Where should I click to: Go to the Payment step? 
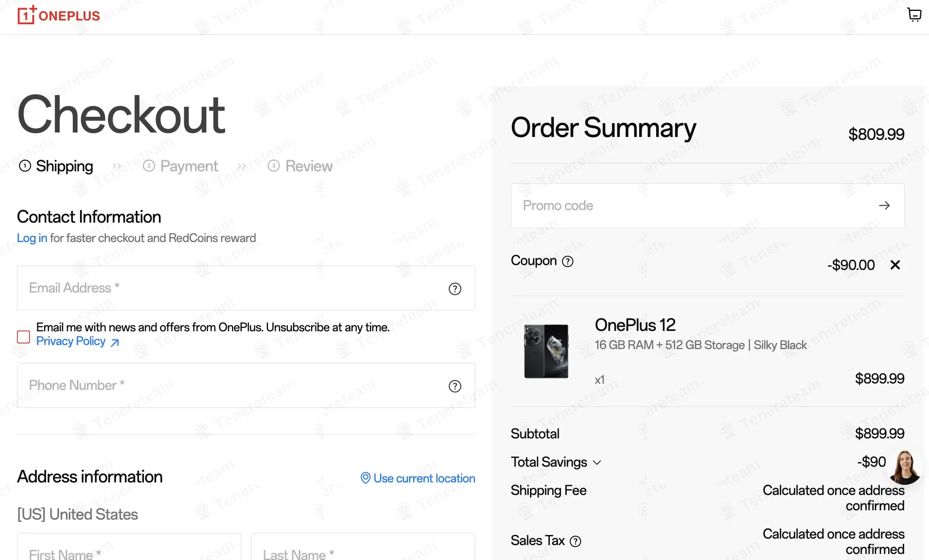181,166
